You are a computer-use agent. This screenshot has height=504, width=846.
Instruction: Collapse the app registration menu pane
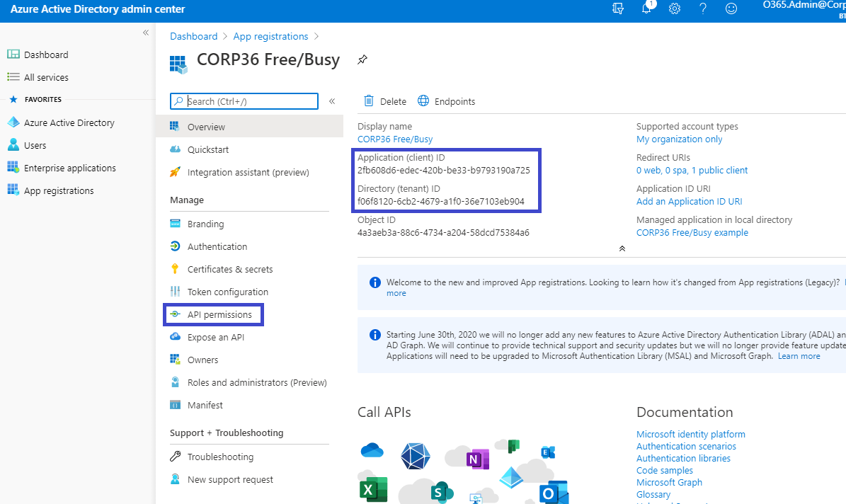(332, 101)
